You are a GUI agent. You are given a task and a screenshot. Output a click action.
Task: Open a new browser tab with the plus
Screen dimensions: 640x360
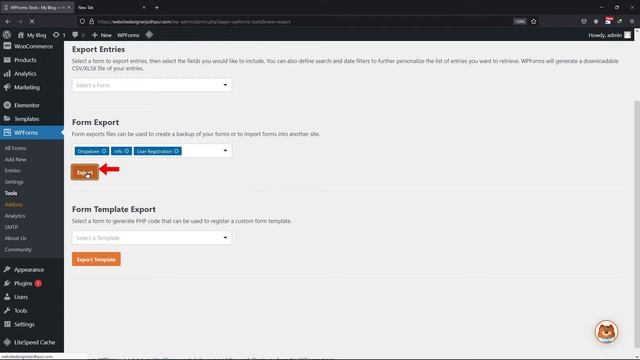click(157, 7)
